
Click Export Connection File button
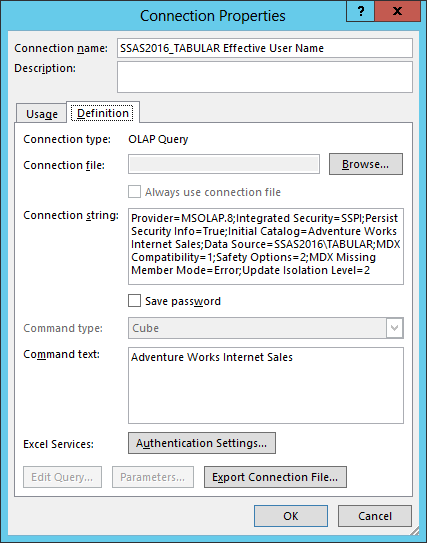click(275, 477)
